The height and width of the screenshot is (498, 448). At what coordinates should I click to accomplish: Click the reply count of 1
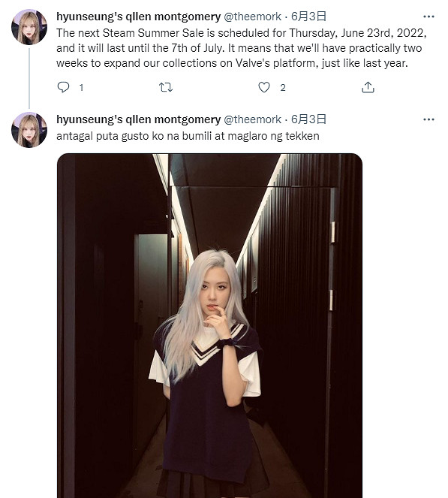click(x=81, y=87)
